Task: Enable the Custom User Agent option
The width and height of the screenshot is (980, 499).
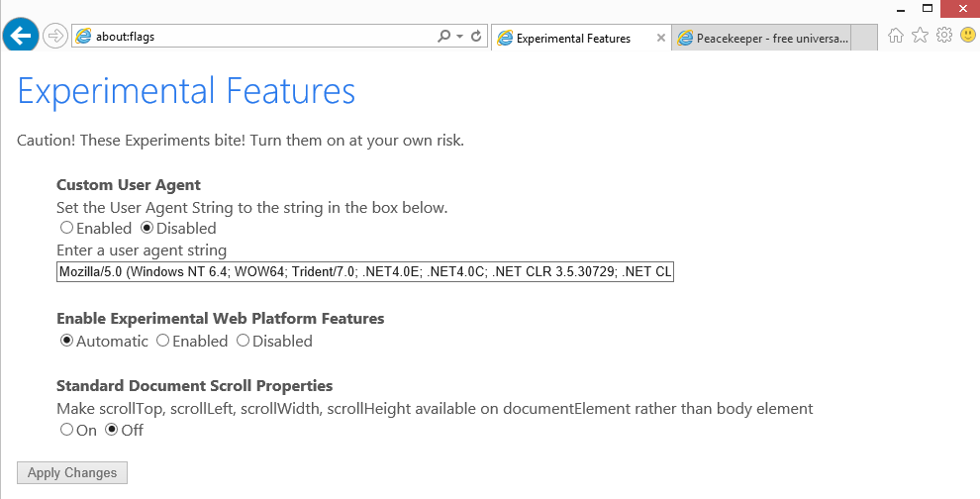Action: 66,228
